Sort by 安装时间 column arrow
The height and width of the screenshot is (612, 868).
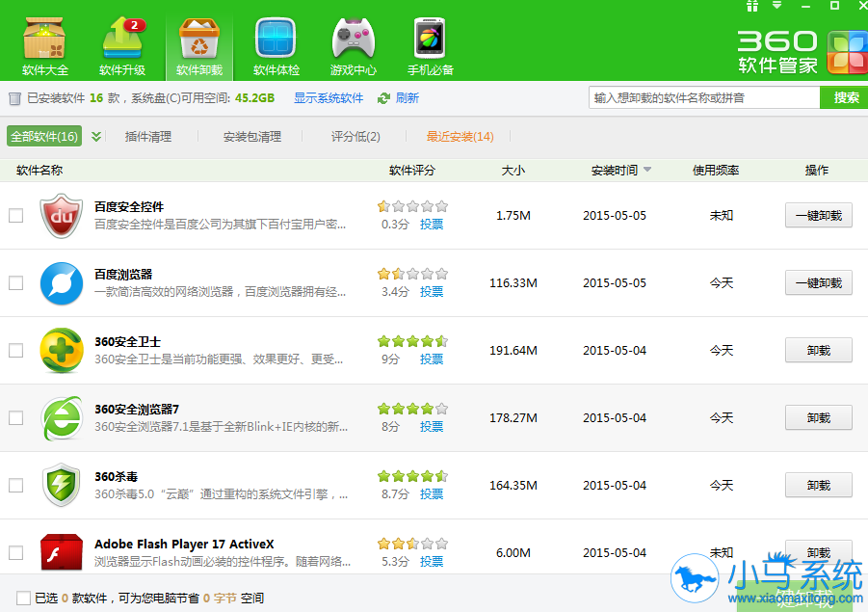pos(647,170)
